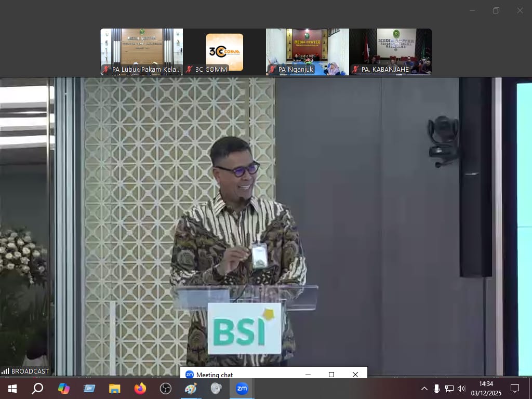This screenshot has height=399, width=532.
Task: Click the taskbar Search magnifier icon
Action: point(37,389)
